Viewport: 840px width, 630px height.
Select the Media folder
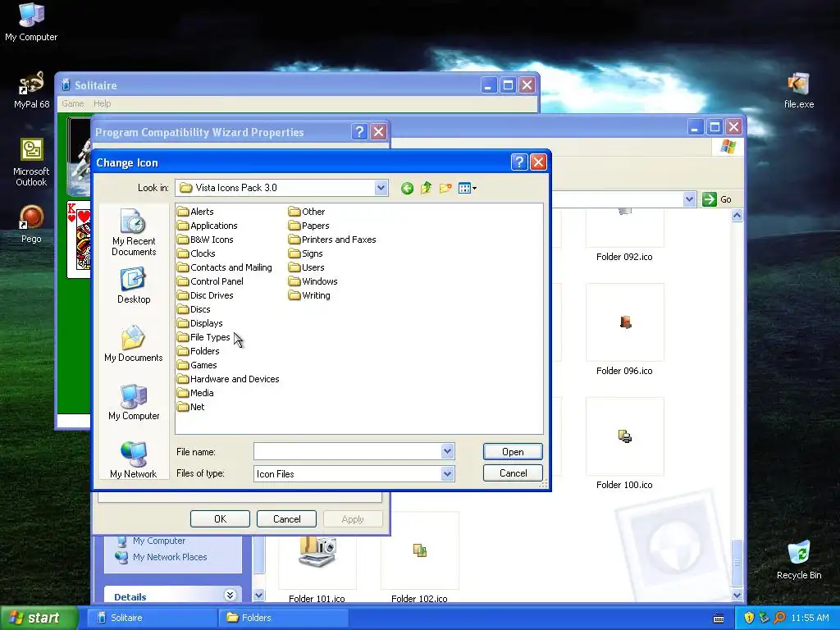[195, 393]
